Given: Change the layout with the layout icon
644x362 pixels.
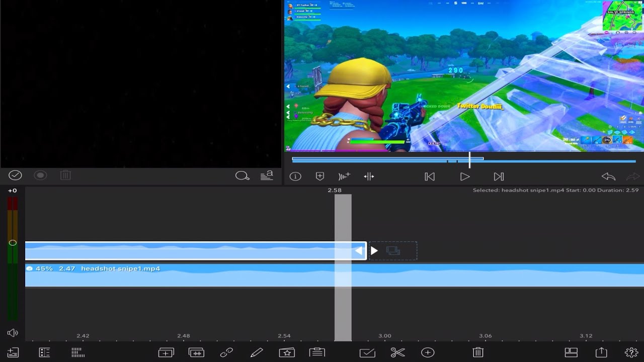Looking at the screenshot, I should pyautogui.click(x=571, y=352).
